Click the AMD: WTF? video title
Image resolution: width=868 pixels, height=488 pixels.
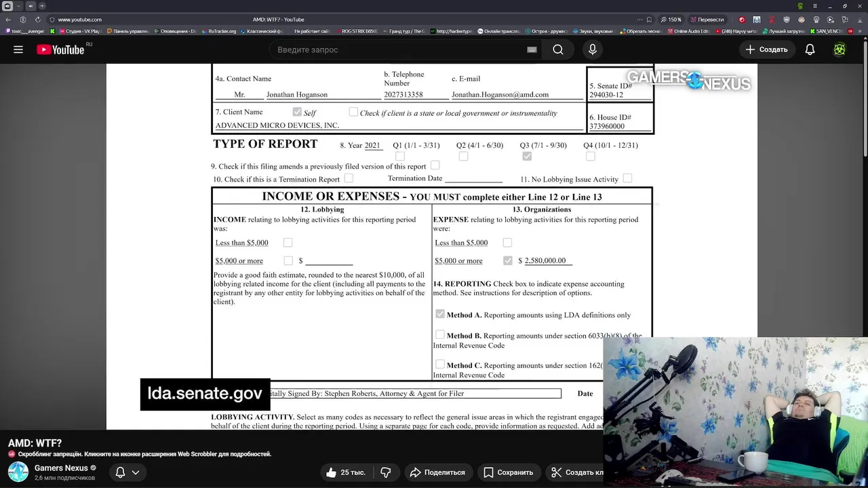(35, 443)
